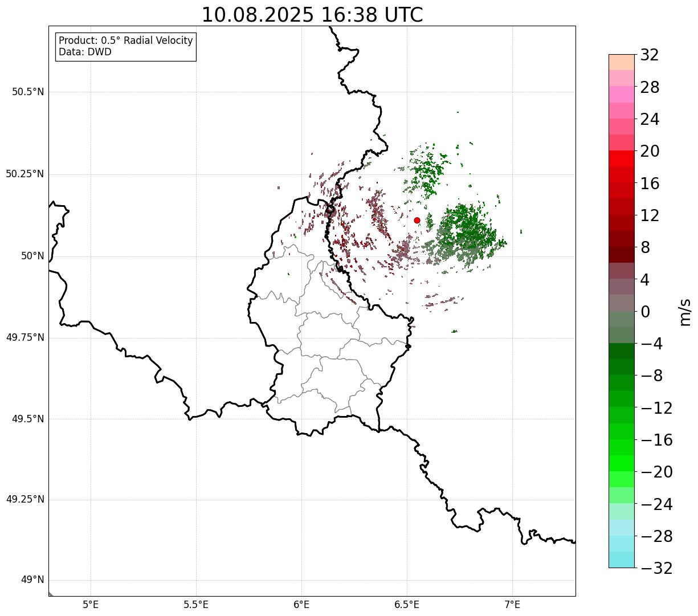Click the colorbar tick label −16

(656, 440)
